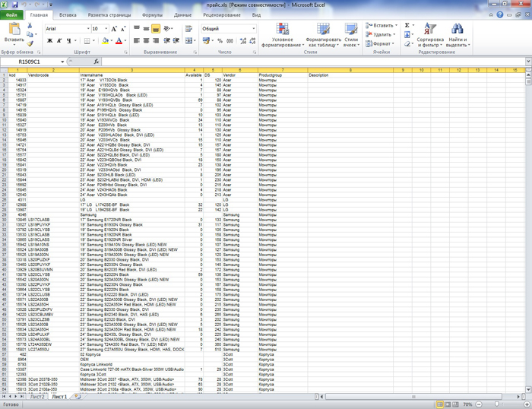Apply percent style

220,41
